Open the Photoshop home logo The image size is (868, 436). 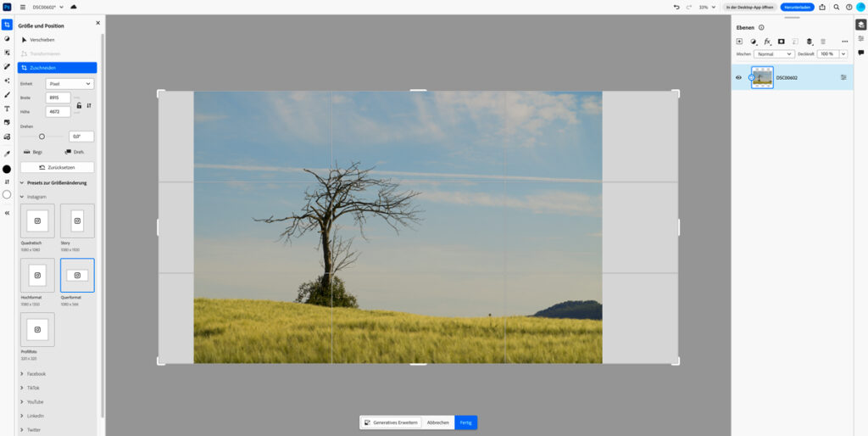click(x=7, y=7)
